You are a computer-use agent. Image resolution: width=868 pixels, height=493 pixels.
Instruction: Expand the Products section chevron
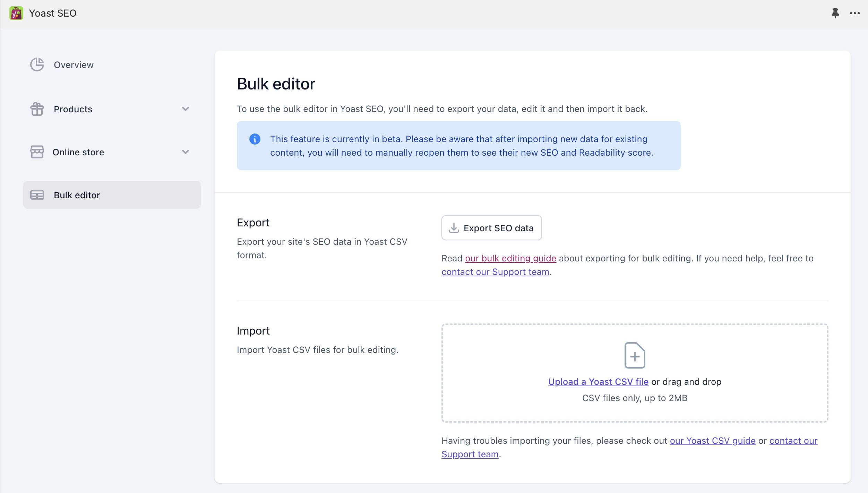point(186,109)
